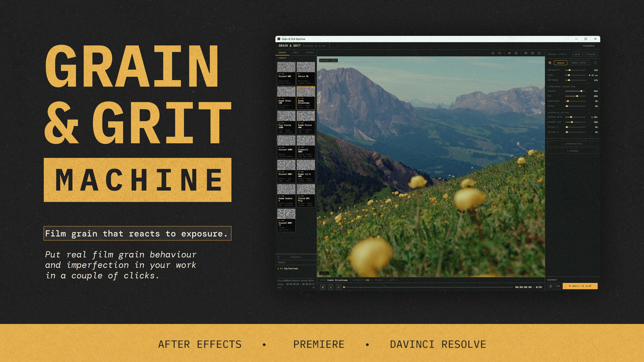The image size is (644, 362).
Task: Add an IMPERFECTION module
Action: tap(573, 144)
